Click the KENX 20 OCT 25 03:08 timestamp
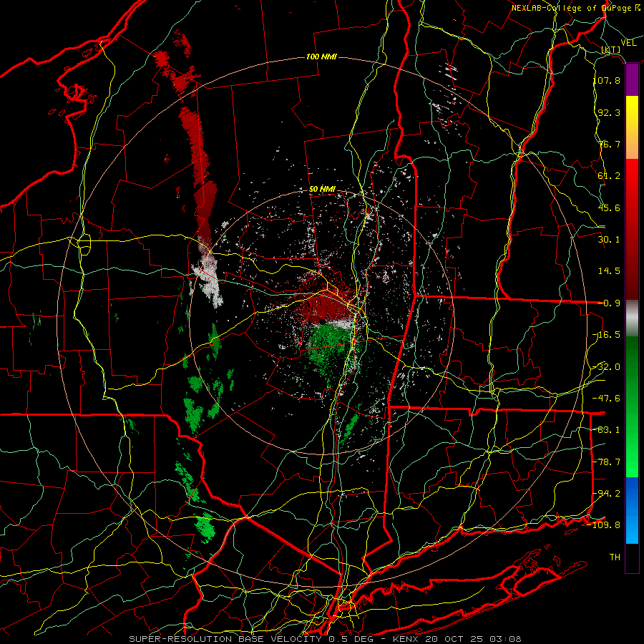The image size is (644, 644). click(457, 639)
